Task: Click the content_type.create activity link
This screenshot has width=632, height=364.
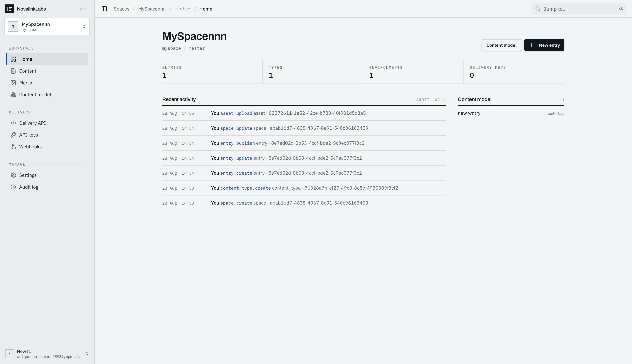Action: click(245, 188)
